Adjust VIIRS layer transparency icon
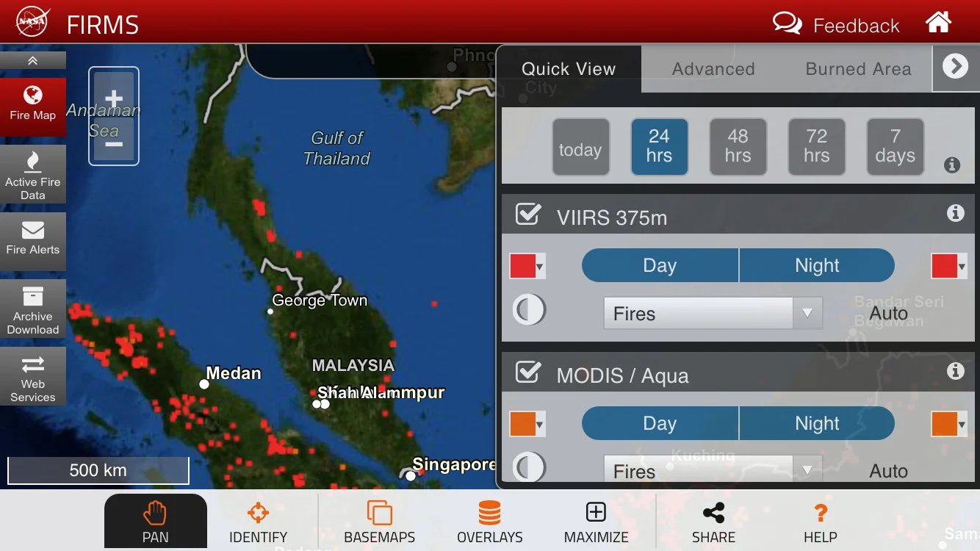Viewport: 980px width, 551px height. pos(529,310)
